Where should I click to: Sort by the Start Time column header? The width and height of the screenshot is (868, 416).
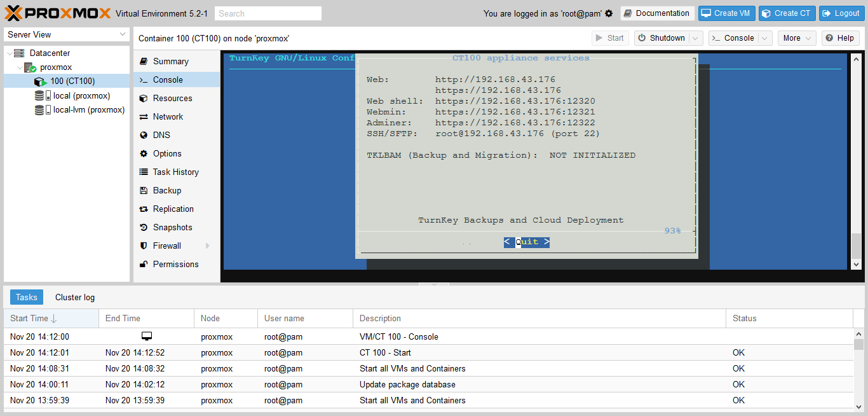[51, 318]
